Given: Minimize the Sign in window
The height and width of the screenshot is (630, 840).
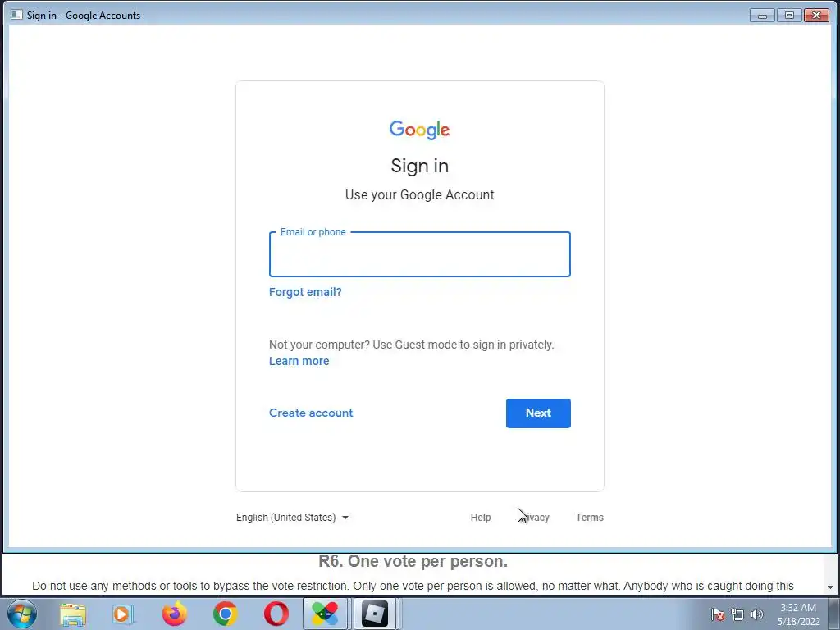Looking at the screenshot, I should (762, 15).
